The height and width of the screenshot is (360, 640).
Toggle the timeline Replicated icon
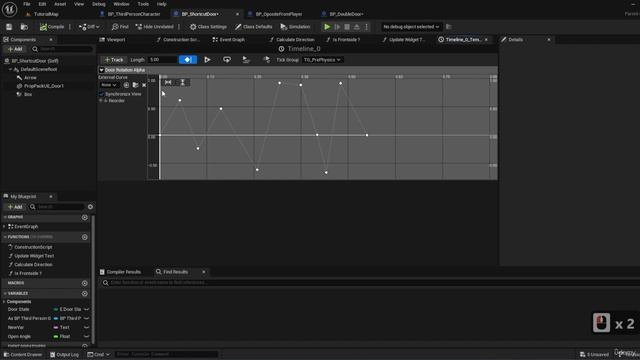(x=246, y=60)
